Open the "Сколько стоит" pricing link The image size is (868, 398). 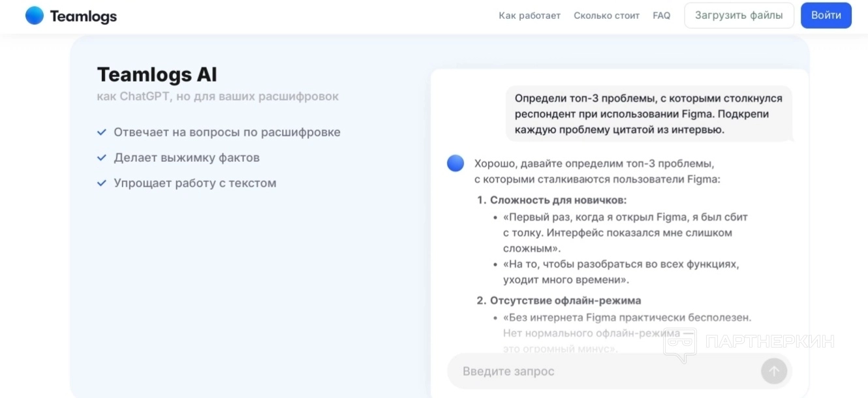pos(606,16)
